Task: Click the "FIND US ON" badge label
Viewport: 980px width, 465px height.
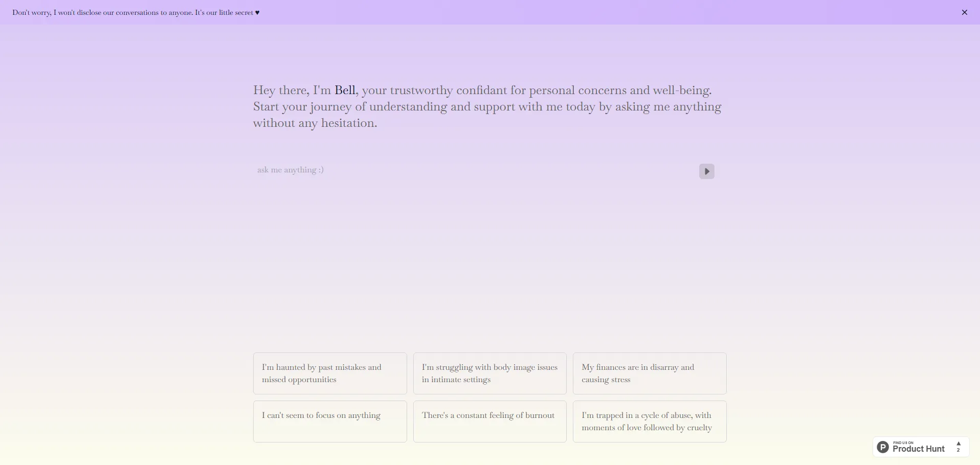Action: [x=903, y=442]
